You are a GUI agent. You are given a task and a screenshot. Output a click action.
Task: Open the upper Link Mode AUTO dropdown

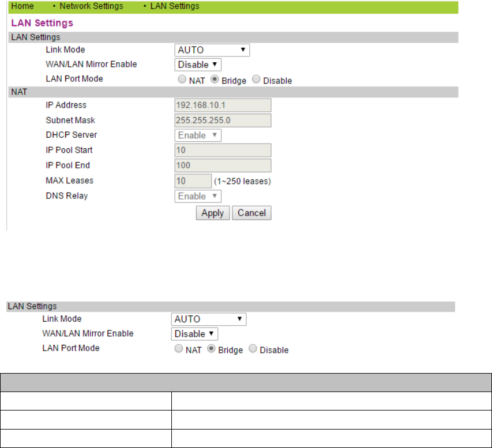(x=212, y=50)
